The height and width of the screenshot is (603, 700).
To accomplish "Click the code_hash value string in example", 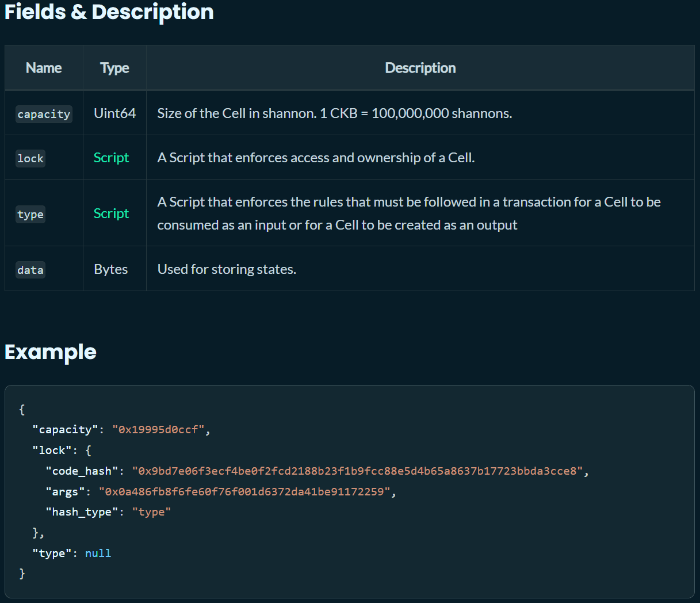I will (357, 471).
